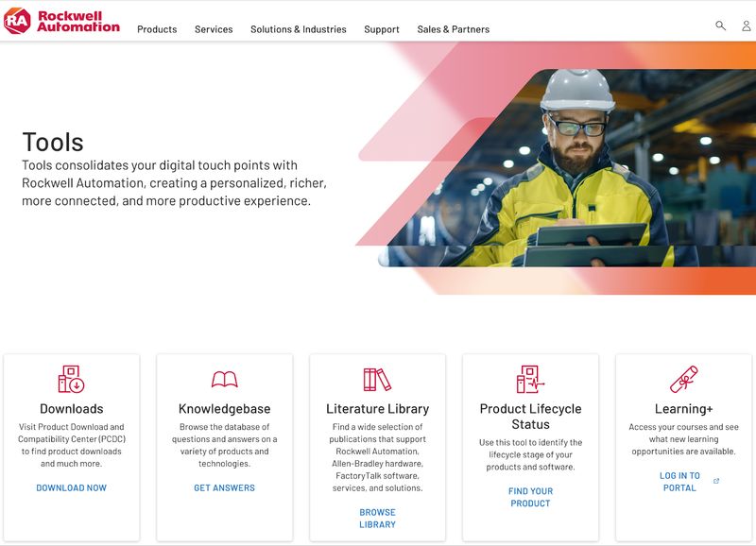Click the Downloads arrow-in-box icon
This screenshot has width=756, height=546.
71,377
